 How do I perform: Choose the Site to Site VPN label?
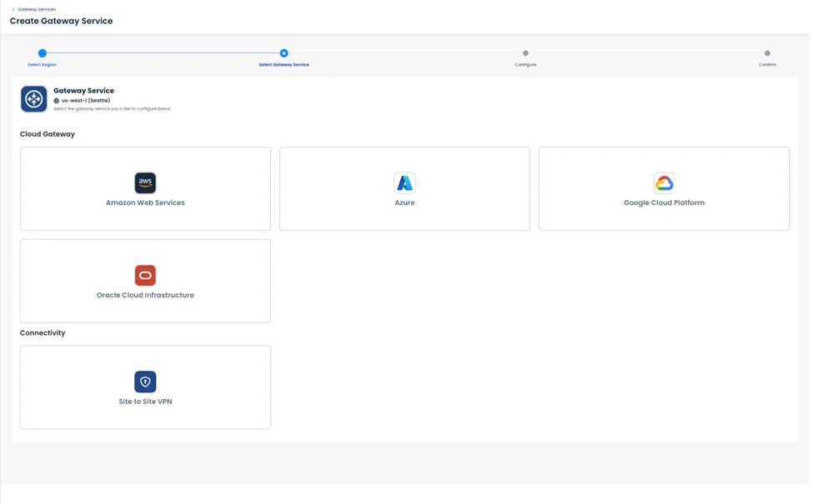145,402
